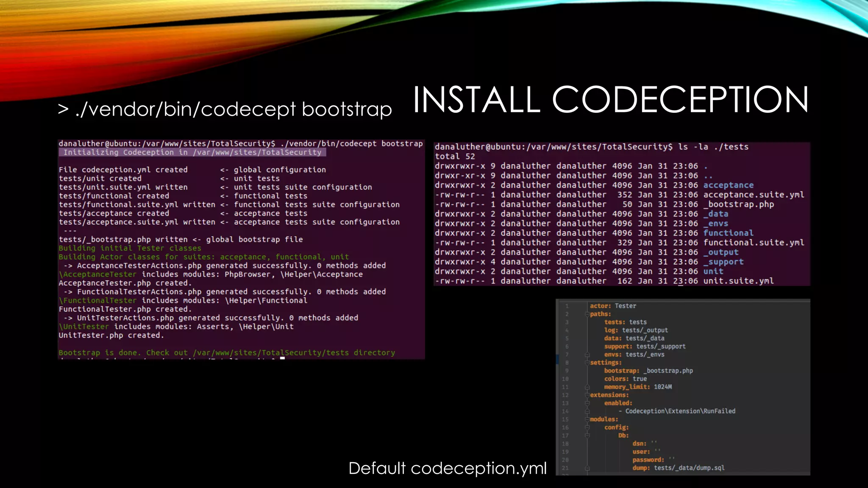Click the fold-end marker beside 'envs: tests/_envs'
The image size is (868, 488).
tap(587, 355)
